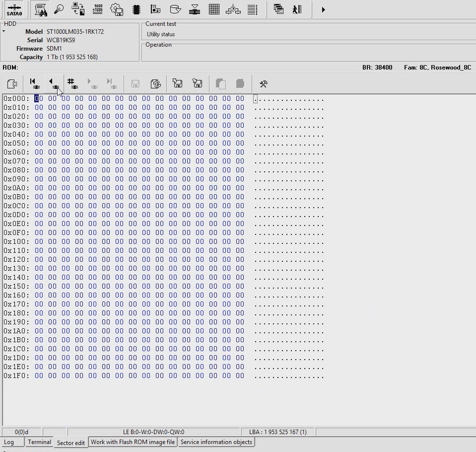Expand the HDD info dropdown arrow
Viewport: 476px width, 452px height.
coord(4,31)
